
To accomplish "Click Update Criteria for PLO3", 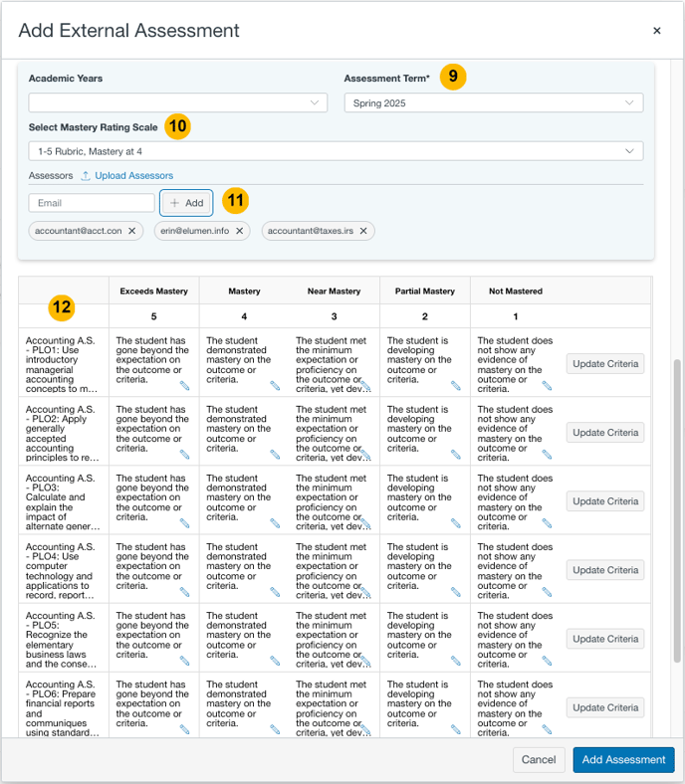I will [605, 501].
